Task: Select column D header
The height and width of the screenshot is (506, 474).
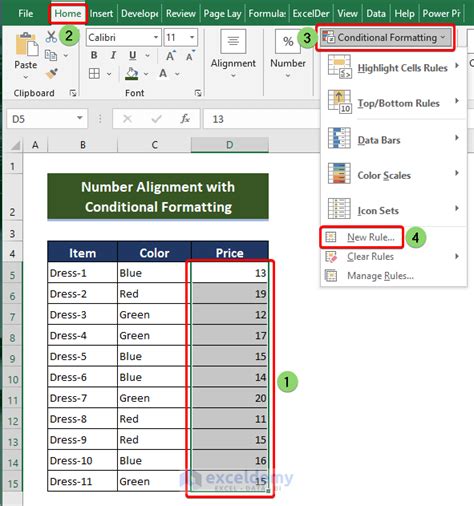Action: click(230, 145)
